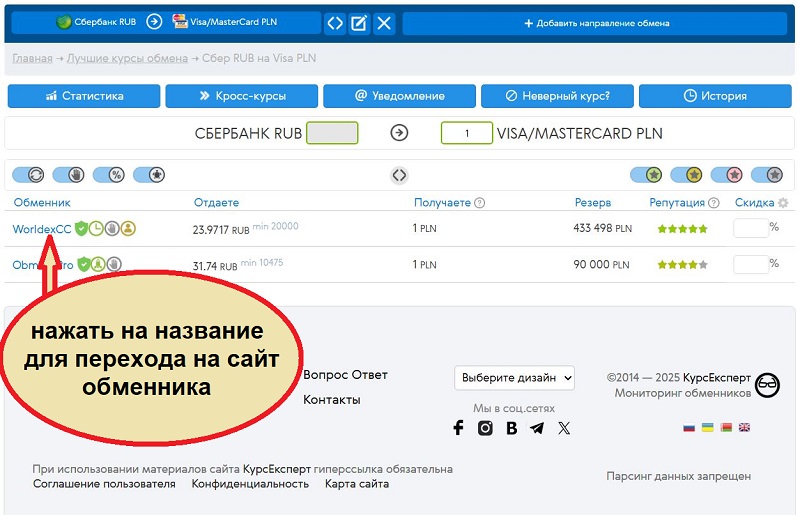
Task: Toggle the refresh arrows filter switch
Action: click(x=29, y=175)
